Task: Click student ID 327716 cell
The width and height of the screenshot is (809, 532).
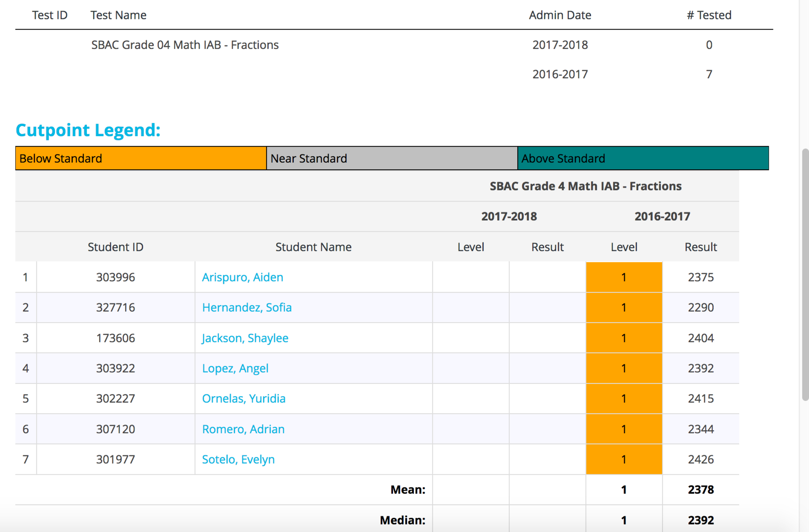Action: [x=115, y=307]
